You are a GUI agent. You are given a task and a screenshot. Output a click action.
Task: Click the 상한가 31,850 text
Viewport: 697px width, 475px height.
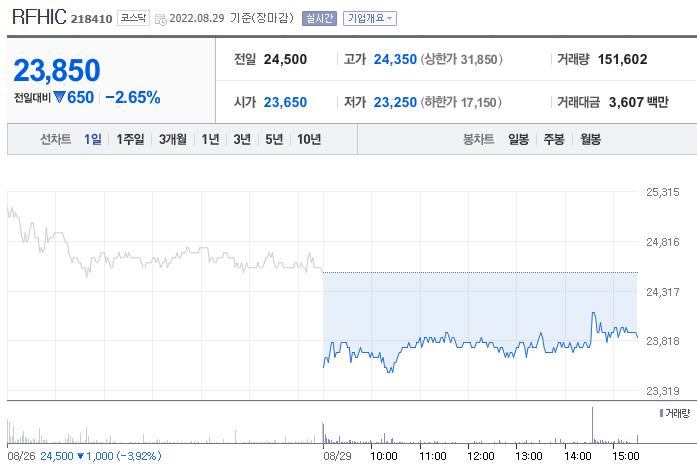click(461, 59)
